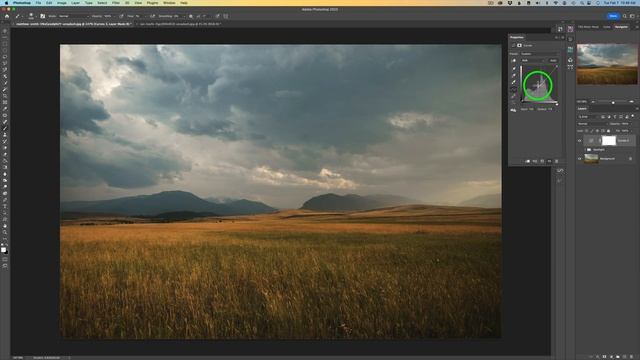The width and height of the screenshot is (640, 360).
Task: Click the histogram recalculation warning icon
Action: [513, 110]
